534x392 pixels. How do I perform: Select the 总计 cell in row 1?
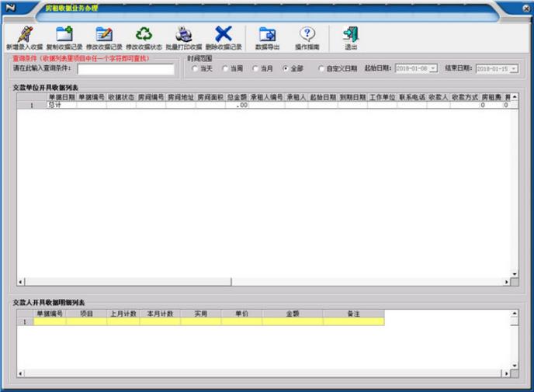(x=61, y=105)
